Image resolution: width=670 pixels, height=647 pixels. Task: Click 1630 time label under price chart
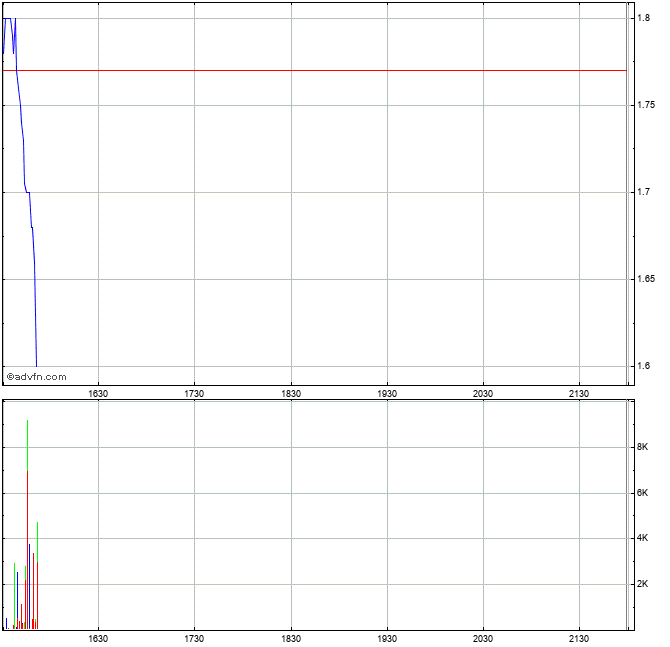(x=98, y=394)
